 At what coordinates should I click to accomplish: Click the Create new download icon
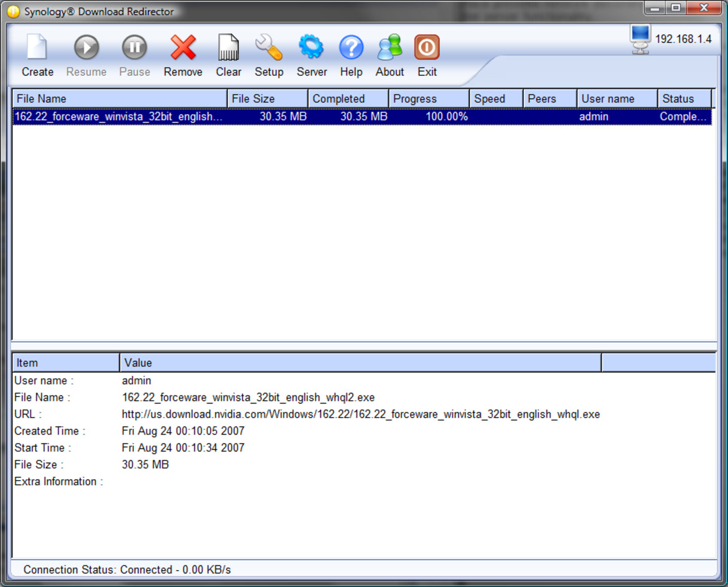(37, 47)
